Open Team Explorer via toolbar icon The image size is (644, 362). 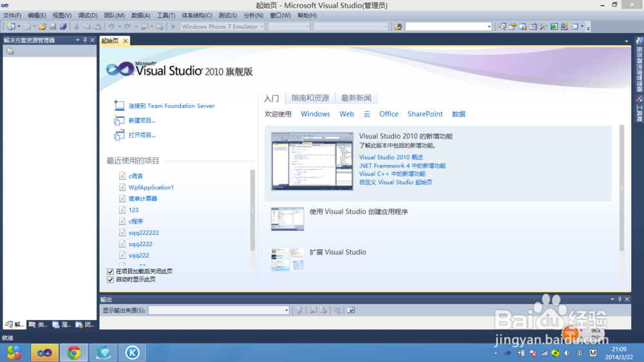tap(523, 26)
